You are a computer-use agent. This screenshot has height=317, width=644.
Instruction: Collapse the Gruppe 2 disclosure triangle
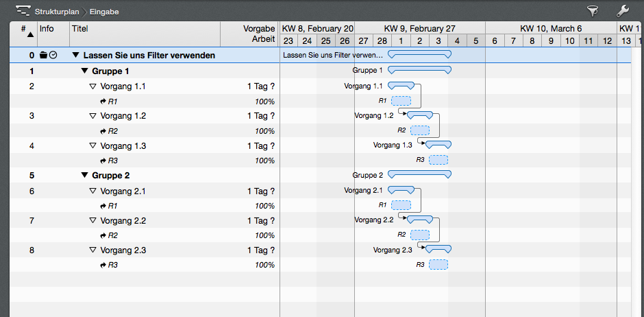[x=84, y=175]
